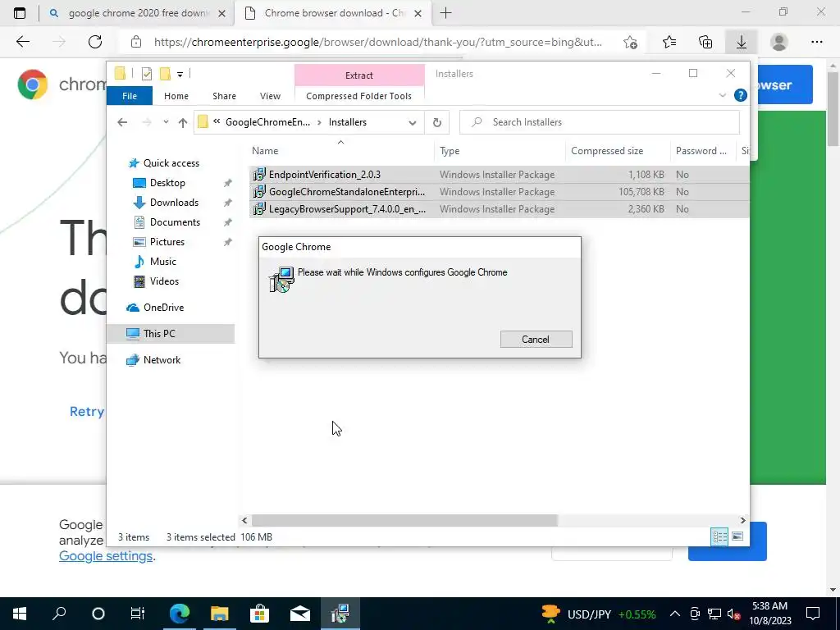Open Network in navigation pane

tap(162, 360)
